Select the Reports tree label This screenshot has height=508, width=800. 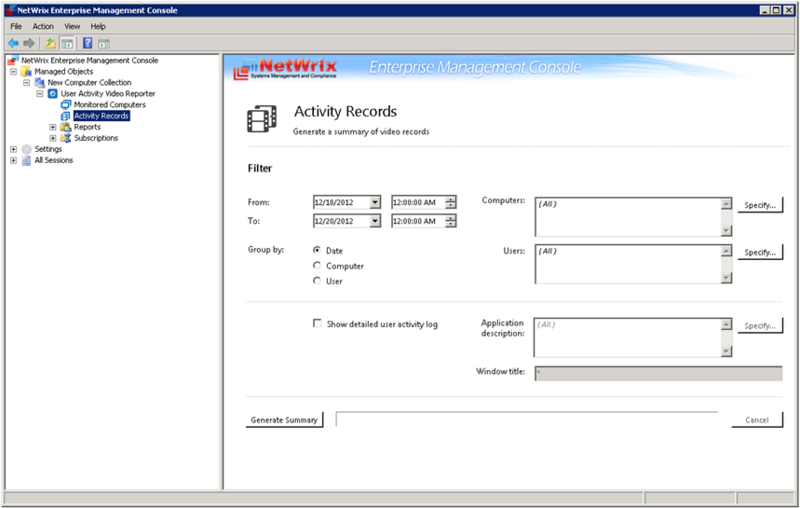87,127
